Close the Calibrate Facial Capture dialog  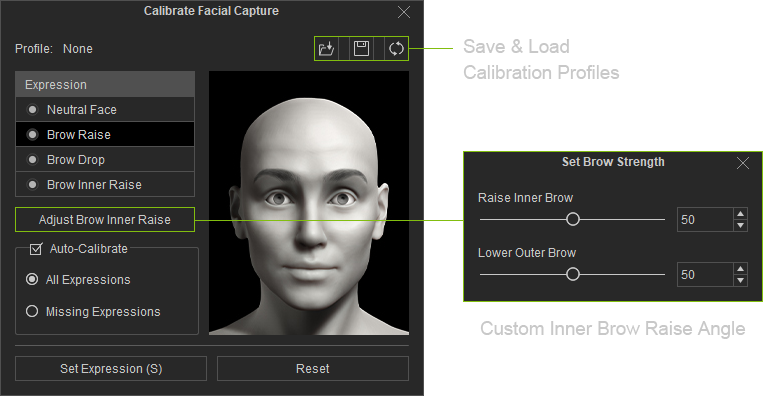tap(404, 12)
